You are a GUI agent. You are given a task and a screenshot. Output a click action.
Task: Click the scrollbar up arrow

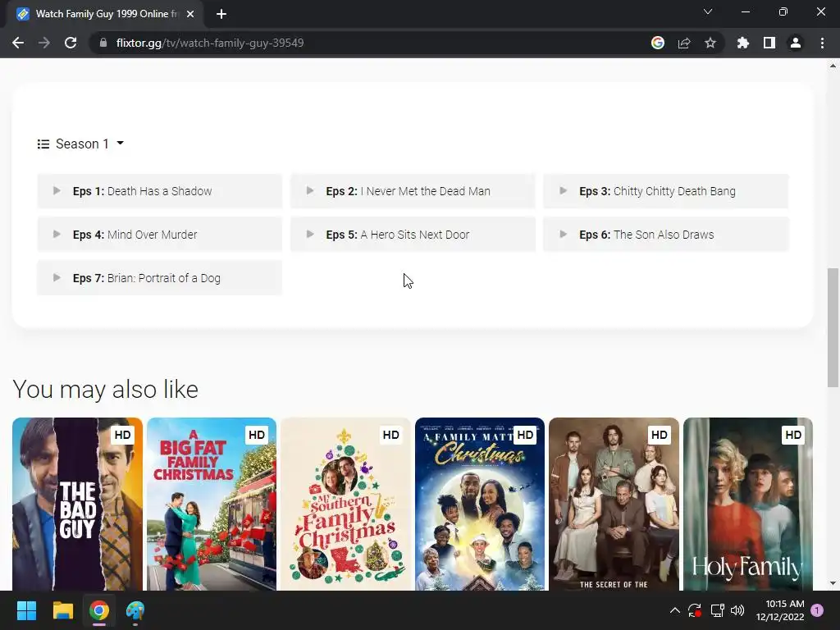pos(833,66)
